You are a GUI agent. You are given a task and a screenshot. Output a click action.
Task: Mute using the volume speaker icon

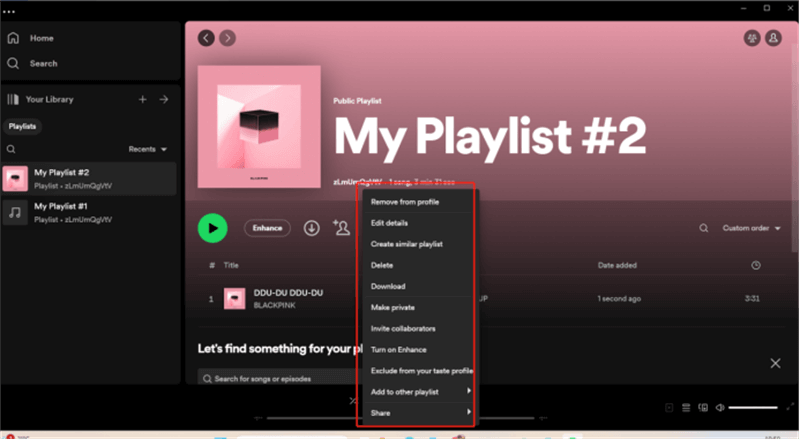pos(719,408)
